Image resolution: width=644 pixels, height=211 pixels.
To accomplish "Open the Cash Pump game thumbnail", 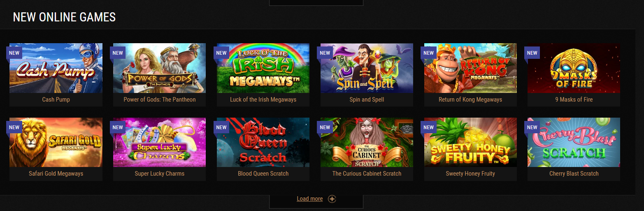I will point(56,68).
